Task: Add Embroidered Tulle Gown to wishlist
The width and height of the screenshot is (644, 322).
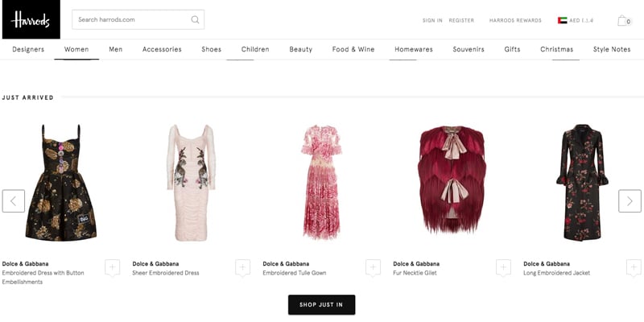Action: click(x=373, y=267)
